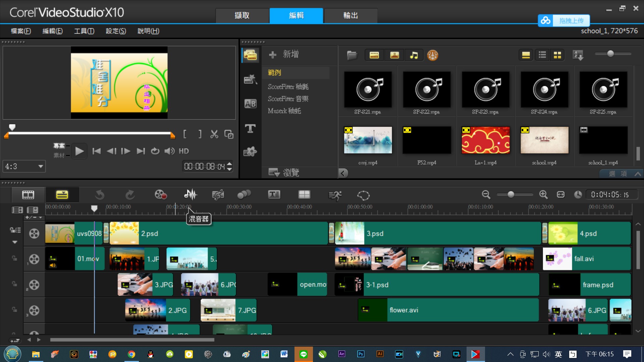
Task: Open the Track Motion tool
Action: click(x=244, y=195)
